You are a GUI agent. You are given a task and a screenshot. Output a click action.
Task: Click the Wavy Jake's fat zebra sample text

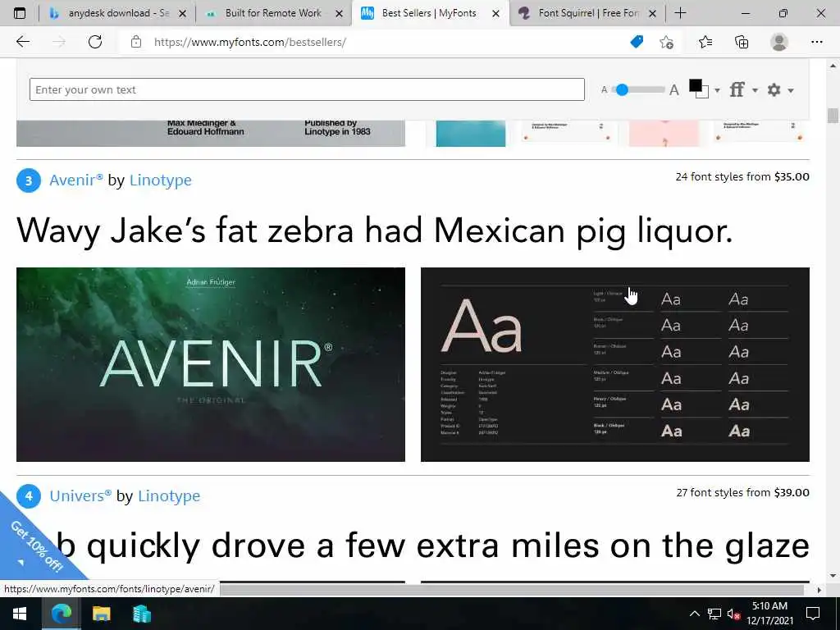coord(374,231)
